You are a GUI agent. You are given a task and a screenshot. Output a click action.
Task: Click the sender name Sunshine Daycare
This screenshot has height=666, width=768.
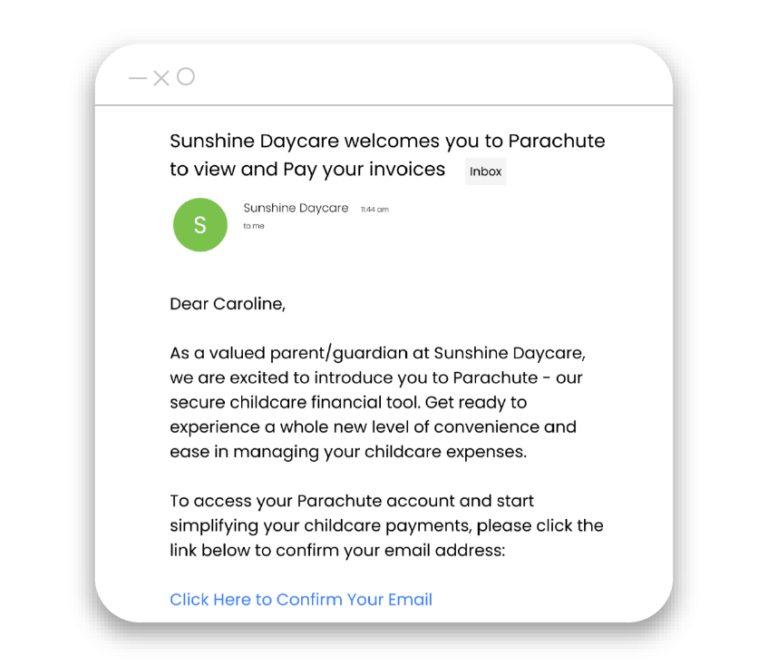tap(296, 208)
